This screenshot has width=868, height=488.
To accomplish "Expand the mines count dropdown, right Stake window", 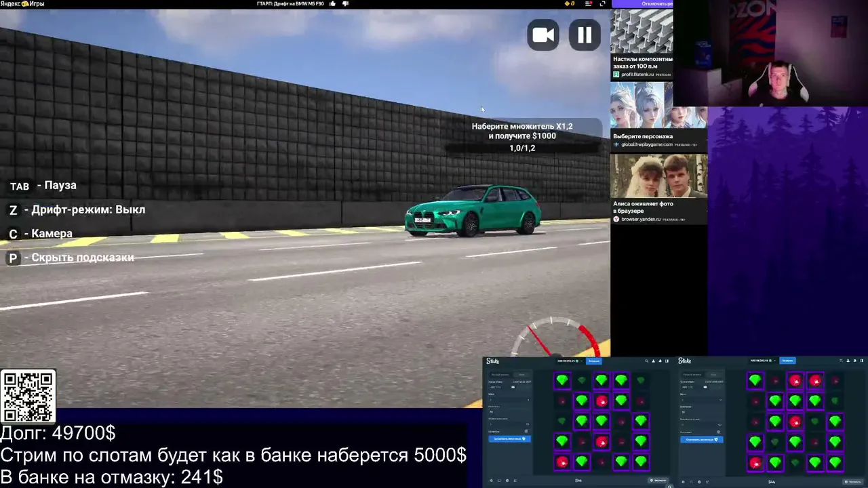I will point(701,399).
